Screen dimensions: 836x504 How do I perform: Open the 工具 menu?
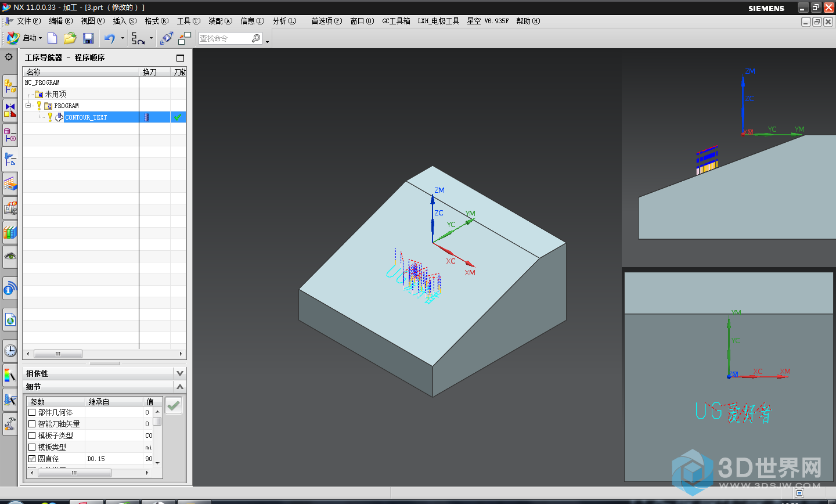click(188, 21)
